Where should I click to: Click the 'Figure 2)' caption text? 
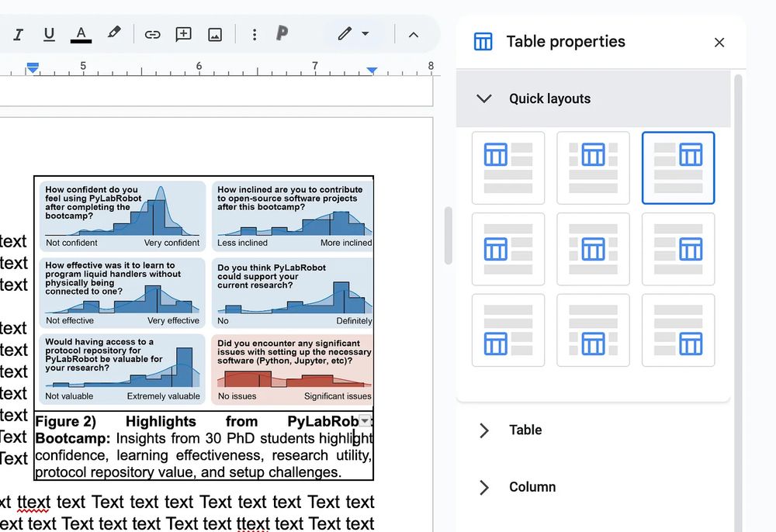[x=65, y=421]
